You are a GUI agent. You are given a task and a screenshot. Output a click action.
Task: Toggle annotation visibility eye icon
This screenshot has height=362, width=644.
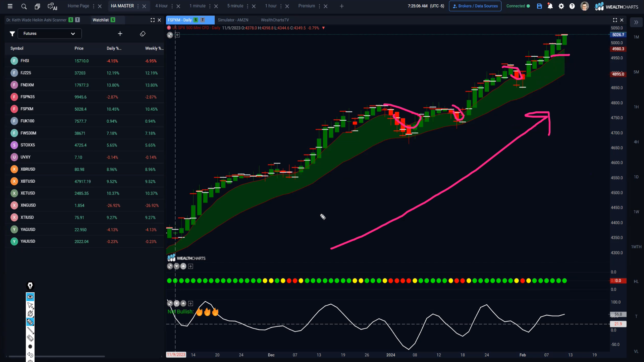click(x=30, y=297)
